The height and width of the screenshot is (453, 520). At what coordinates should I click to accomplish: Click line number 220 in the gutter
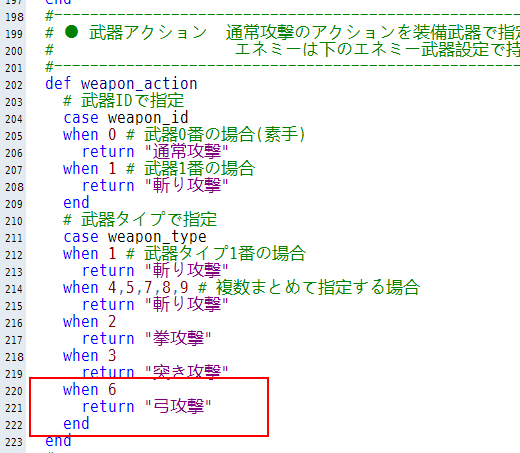pyautogui.click(x=14, y=391)
